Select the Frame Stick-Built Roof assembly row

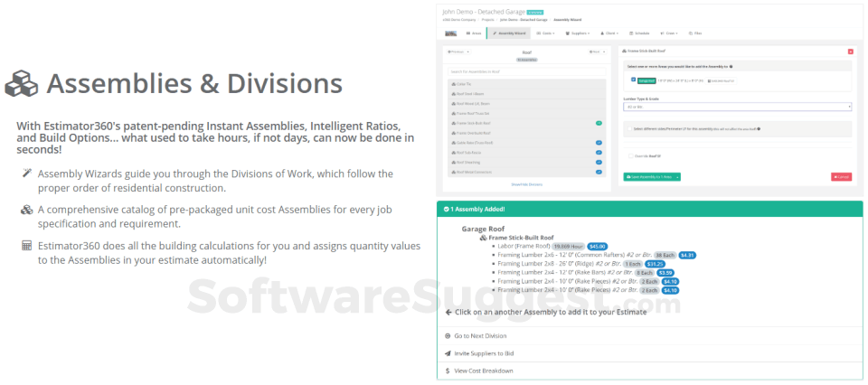[526, 123]
